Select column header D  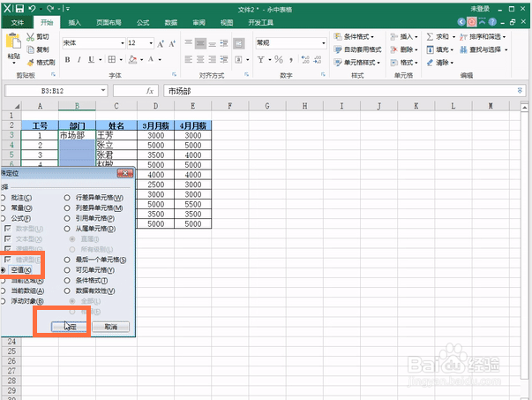click(155, 106)
